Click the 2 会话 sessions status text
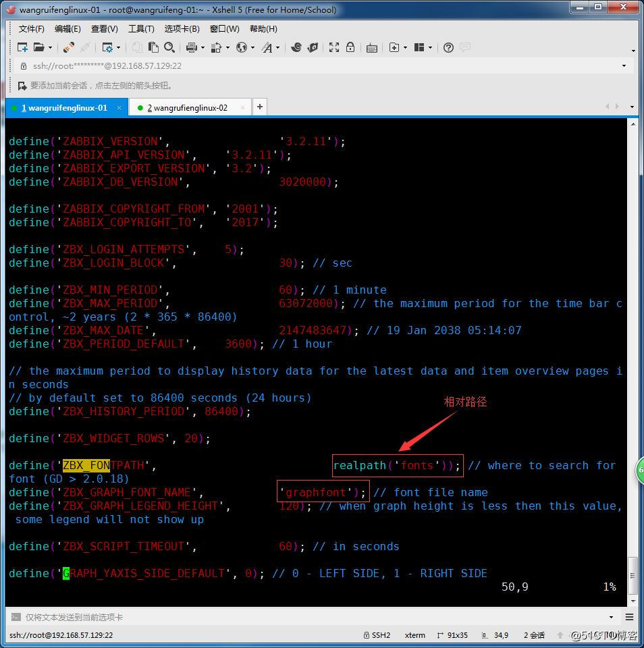Viewport: 644px width, 648px height. tap(534, 635)
